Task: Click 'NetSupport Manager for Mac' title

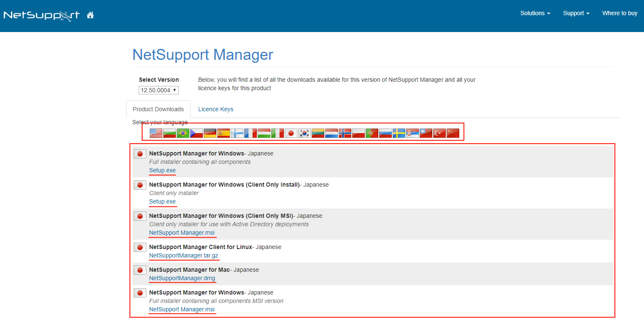Action: 190,270
